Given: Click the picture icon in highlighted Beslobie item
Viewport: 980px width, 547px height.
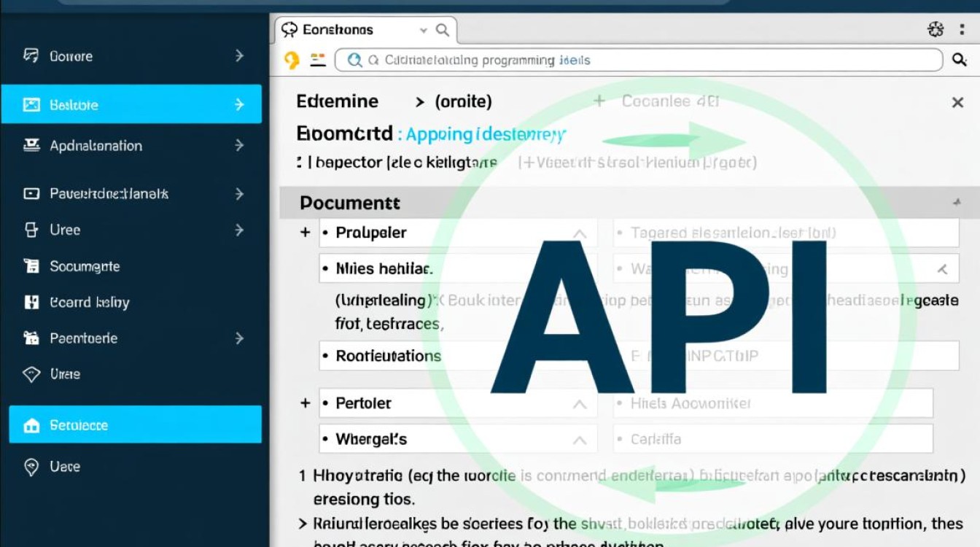Looking at the screenshot, I should (x=31, y=105).
